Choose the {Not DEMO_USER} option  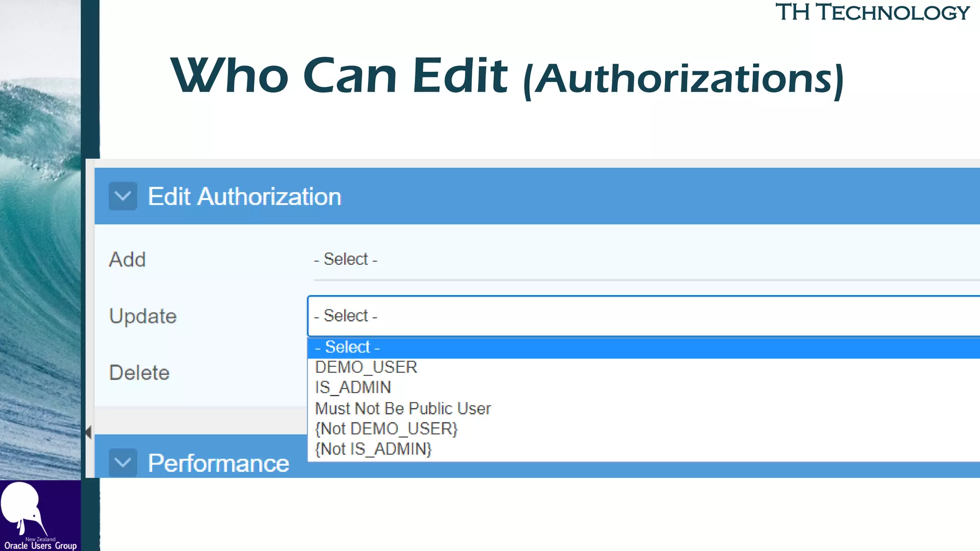tap(644, 429)
